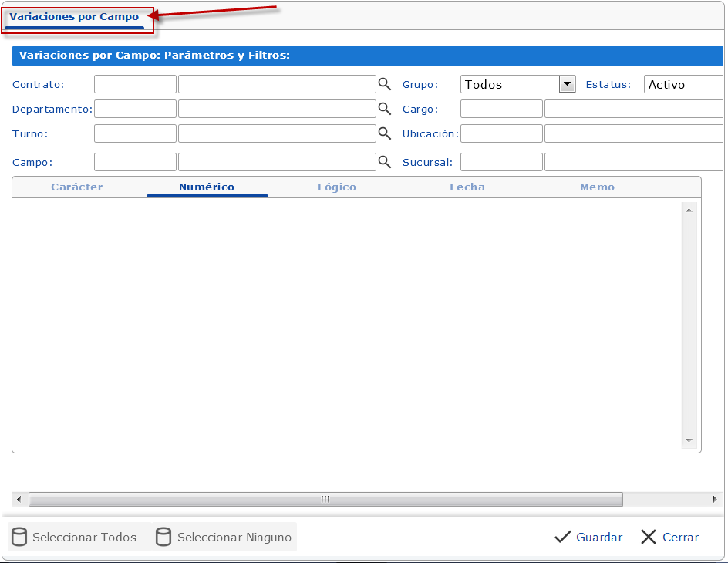The height and width of the screenshot is (563, 728).
Task: Open the lookup icon for Turno
Action: point(384,133)
